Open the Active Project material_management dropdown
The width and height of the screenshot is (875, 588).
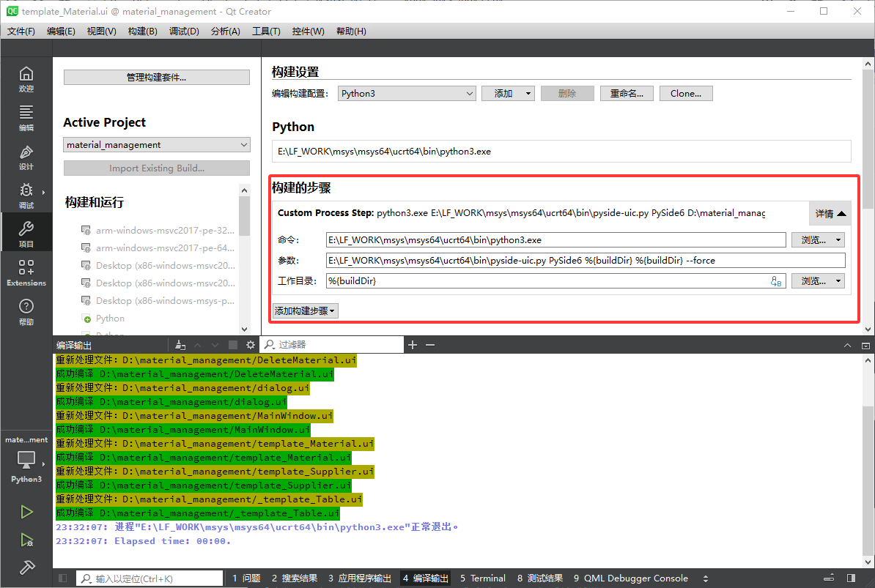157,145
